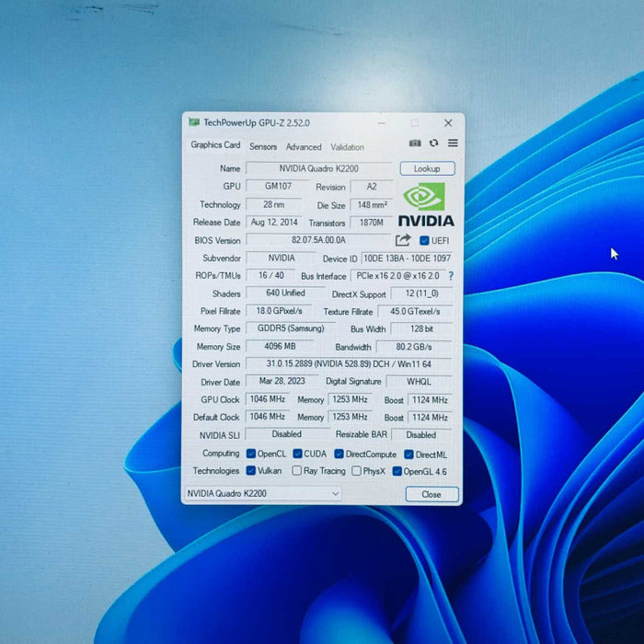Toggle the CUDA checkbox
This screenshot has height=644, width=644.
[297, 454]
